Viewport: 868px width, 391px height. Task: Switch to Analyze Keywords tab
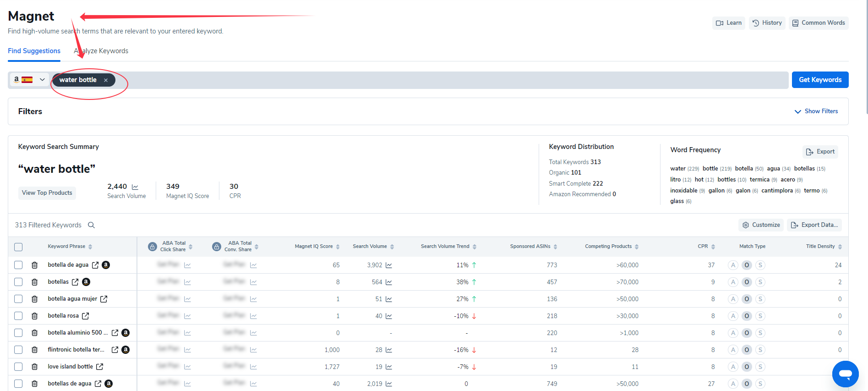(101, 51)
